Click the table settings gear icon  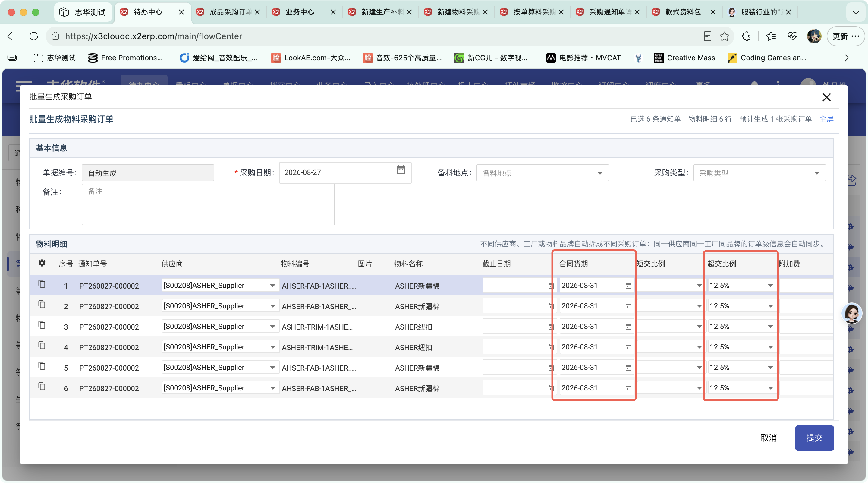[x=42, y=263]
